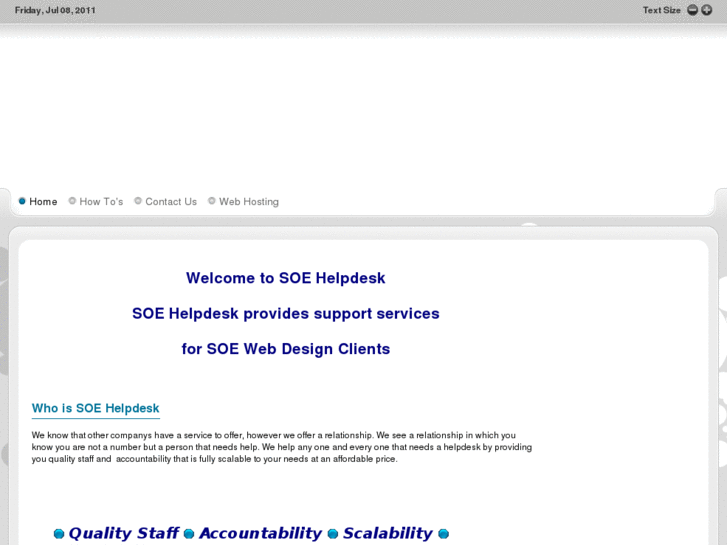Click the blue bullet beside Home

pyautogui.click(x=22, y=201)
